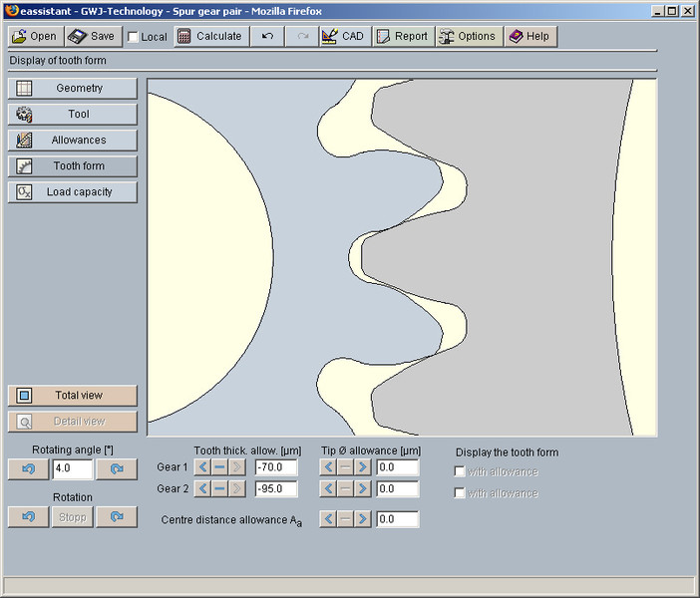Toggle the Local checkbox
This screenshot has width=700, height=598.
(x=134, y=37)
